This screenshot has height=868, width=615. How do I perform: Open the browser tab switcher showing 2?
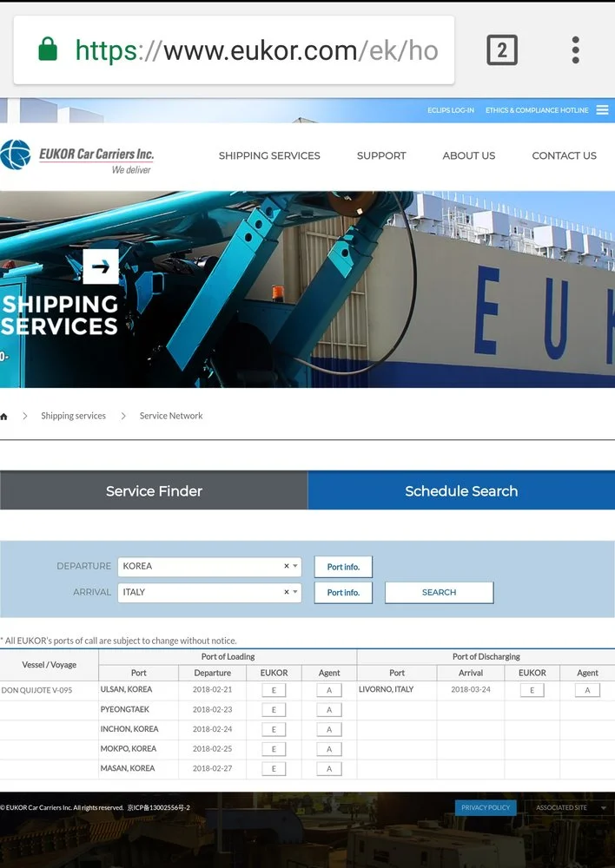click(x=502, y=49)
